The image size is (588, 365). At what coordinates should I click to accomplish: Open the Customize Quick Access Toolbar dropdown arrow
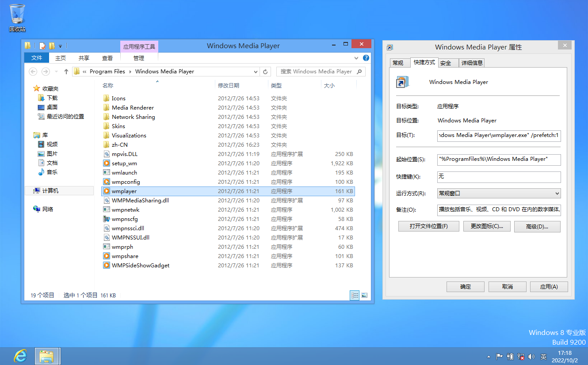[x=60, y=46]
